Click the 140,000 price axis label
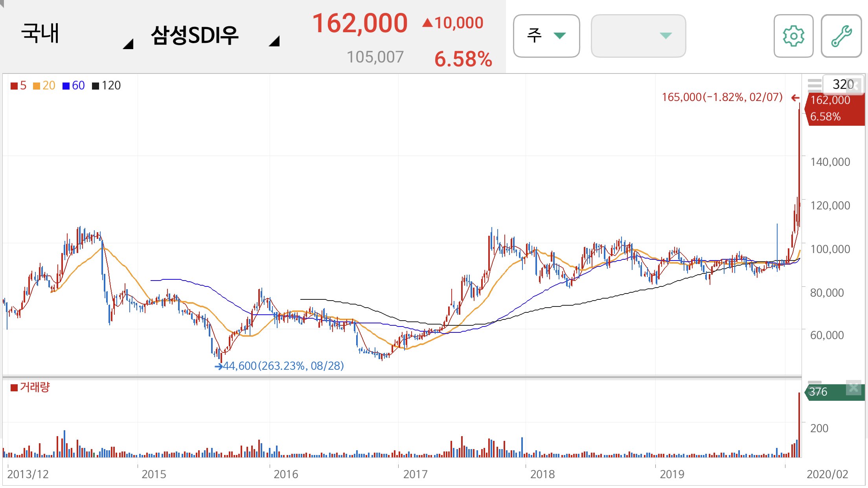Viewport: 868px width, 488px height. pyautogui.click(x=830, y=162)
